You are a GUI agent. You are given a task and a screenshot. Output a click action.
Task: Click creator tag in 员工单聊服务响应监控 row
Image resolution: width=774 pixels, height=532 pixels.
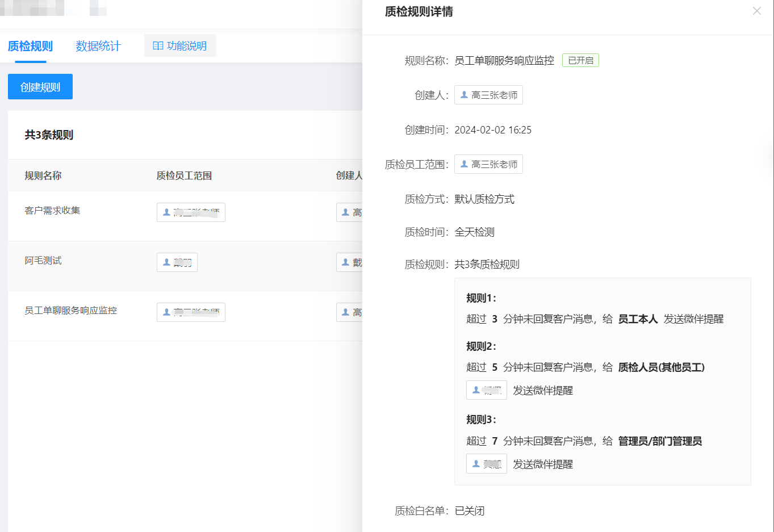(349, 312)
